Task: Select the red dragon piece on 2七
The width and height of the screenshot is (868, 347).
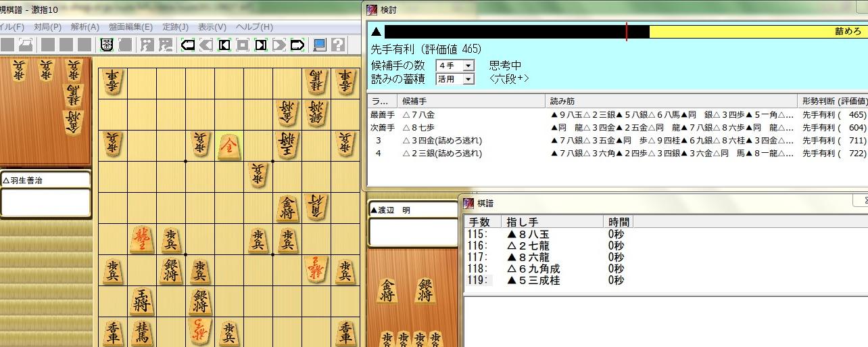Action: [x=316, y=270]
